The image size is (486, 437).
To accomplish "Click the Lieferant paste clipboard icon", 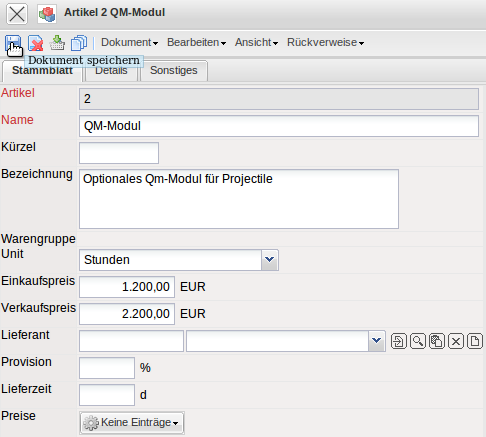I will [437, 341].
